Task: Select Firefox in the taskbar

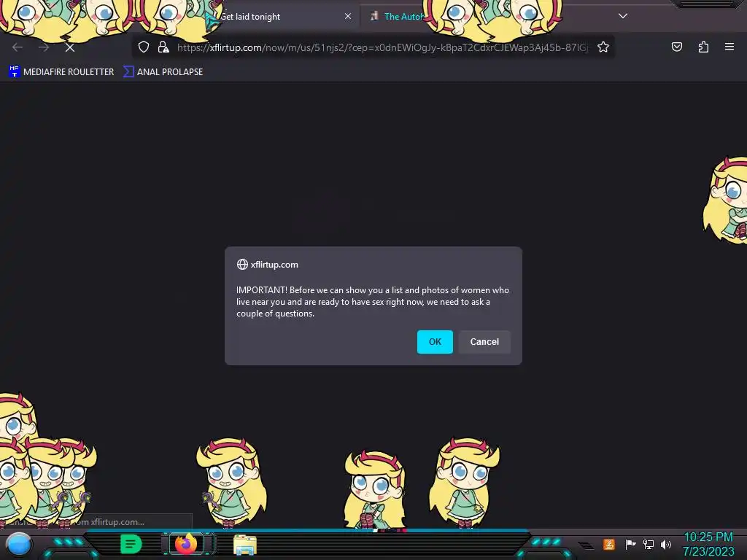Action: click(x=186, y=544)
